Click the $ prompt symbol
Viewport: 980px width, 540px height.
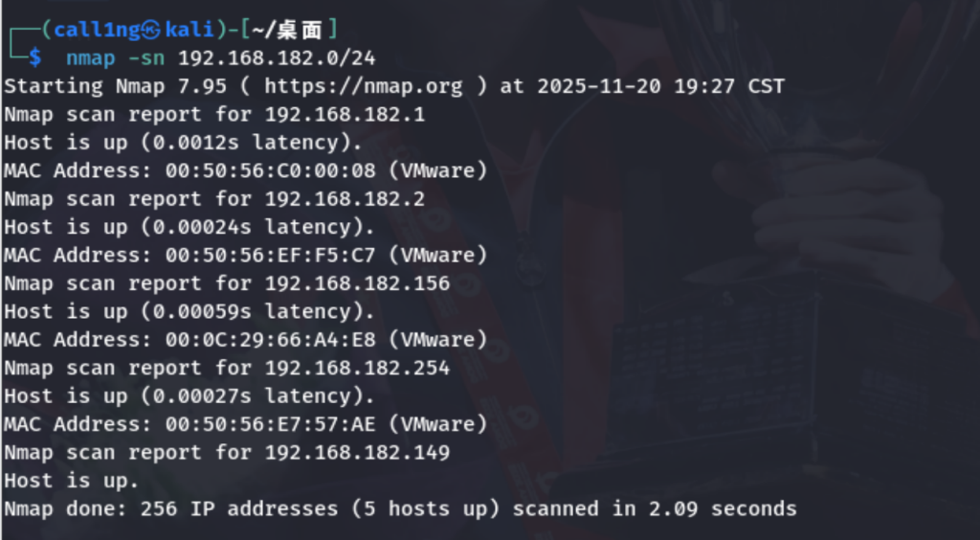34,57
